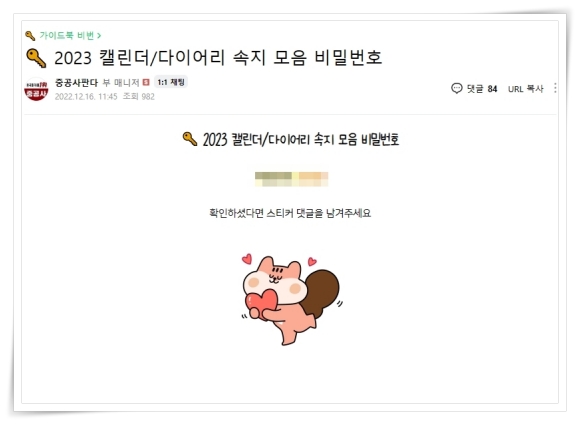Click the author name 중공사판다
Image resolution: width=580 pixels, height=425 pixels.
point(76,82)
